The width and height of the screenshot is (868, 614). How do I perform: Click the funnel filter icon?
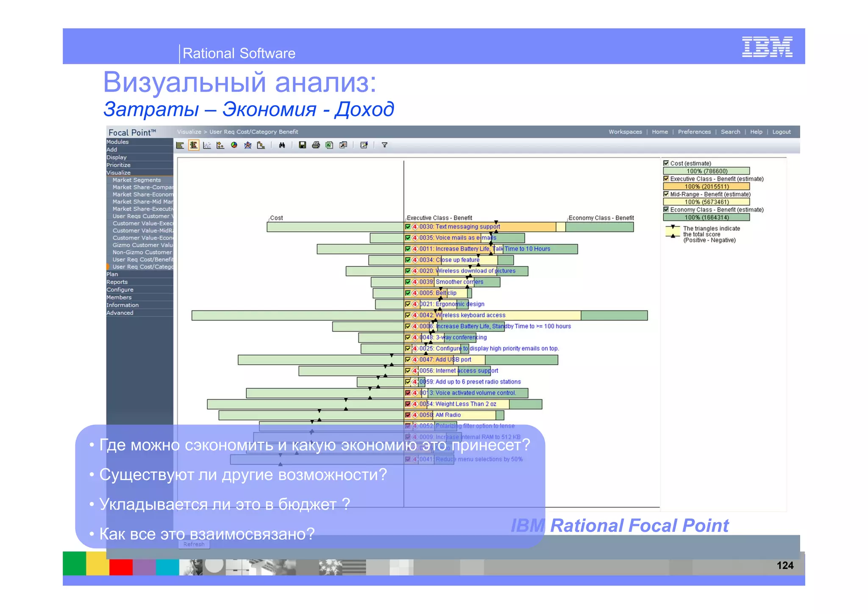tap(384, 145)
